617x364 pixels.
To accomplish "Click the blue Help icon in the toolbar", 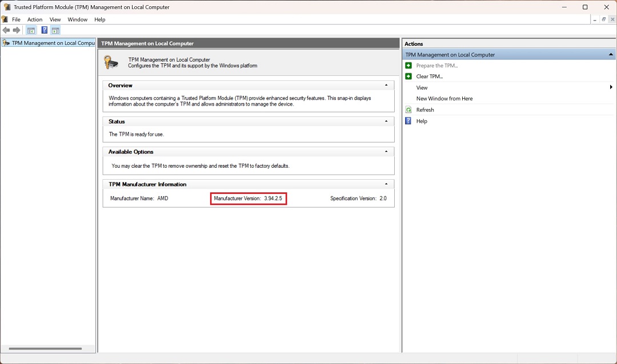I will pyautogui.click(x=44, y=30).
